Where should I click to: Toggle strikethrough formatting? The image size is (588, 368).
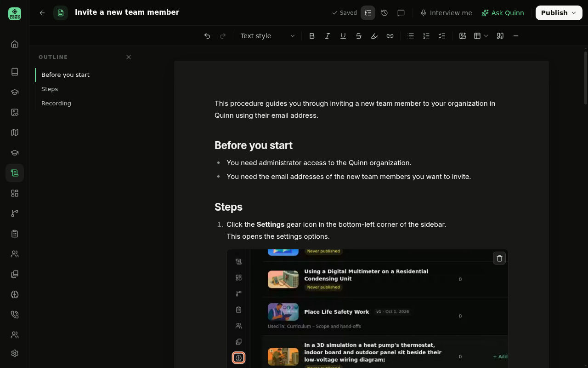[359, 36]
